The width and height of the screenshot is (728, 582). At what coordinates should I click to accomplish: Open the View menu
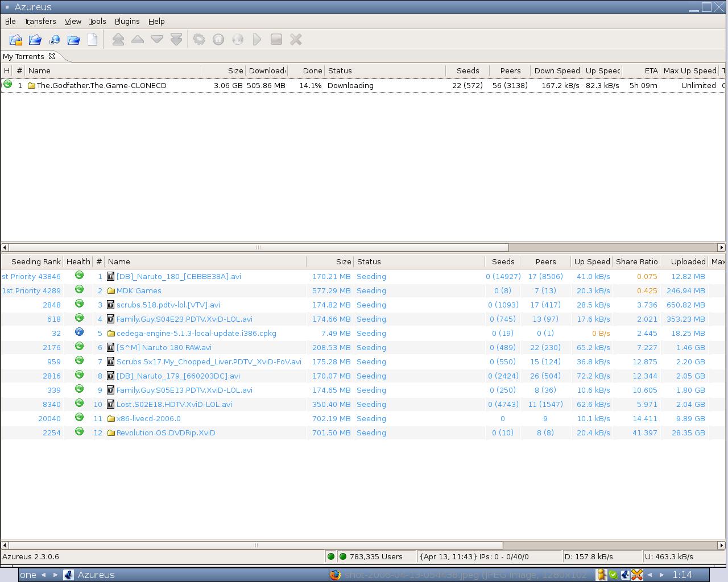(x=73, y=21)
